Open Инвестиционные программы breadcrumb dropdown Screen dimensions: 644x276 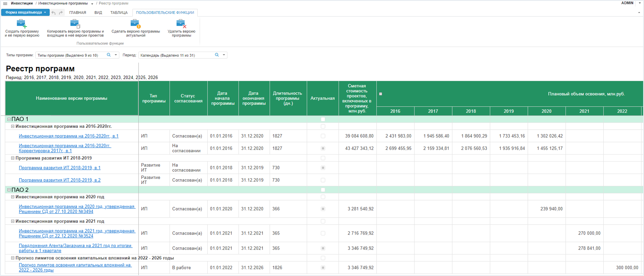click(92, 4)
